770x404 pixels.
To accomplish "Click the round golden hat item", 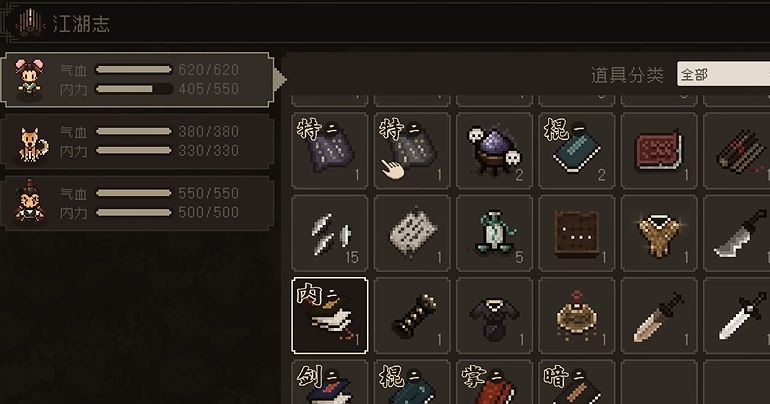I will click(x=577, y=316).
